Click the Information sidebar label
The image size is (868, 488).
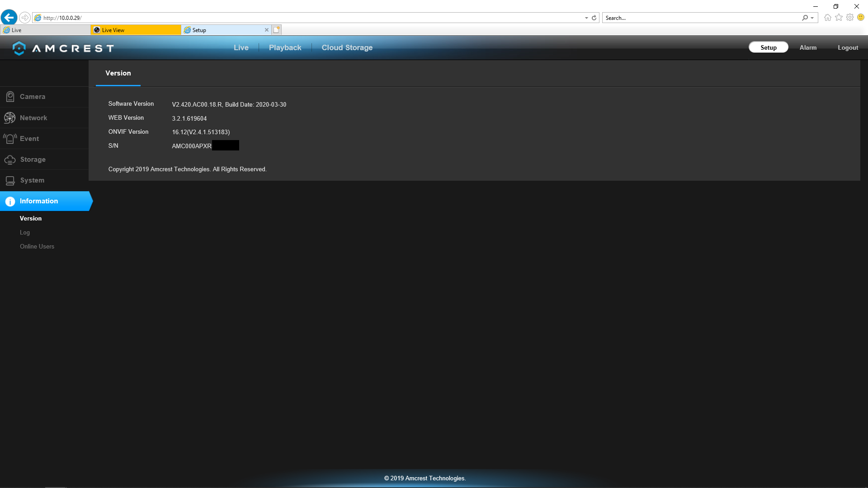tap(39, 201)
